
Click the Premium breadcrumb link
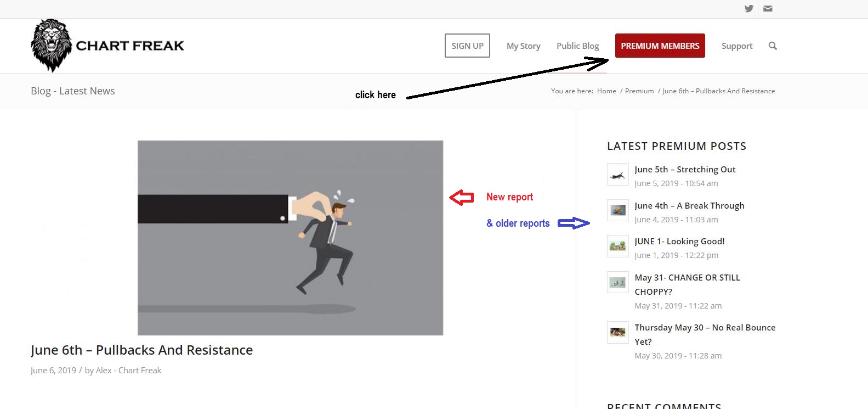coord(639,91)
